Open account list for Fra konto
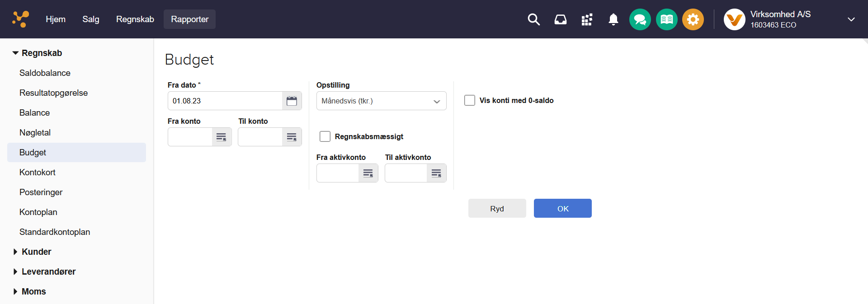Viewport: 868px width, 304px height. pyautogui.click(x=221, y=137)
